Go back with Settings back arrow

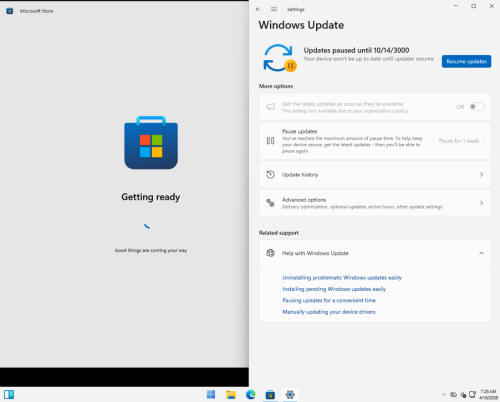258,9
